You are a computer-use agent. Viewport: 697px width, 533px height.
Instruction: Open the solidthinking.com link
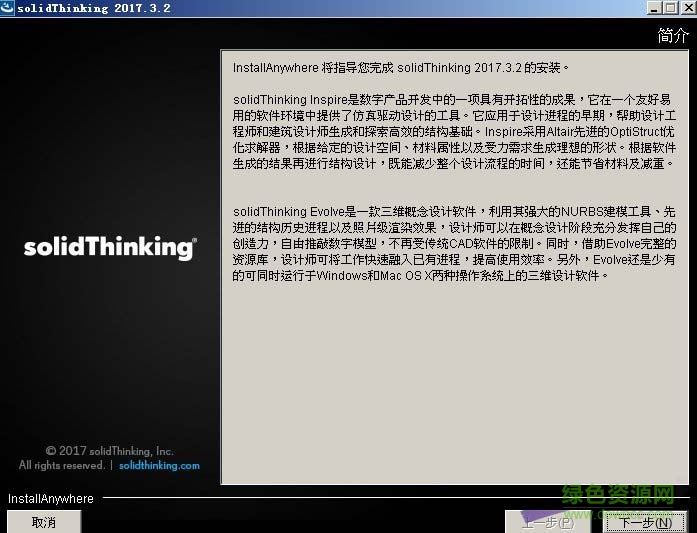coord(159,465)
